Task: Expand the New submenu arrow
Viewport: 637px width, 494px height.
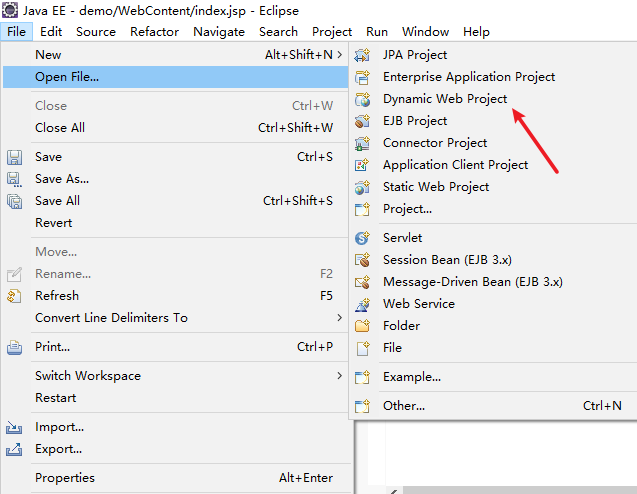Action: tap(340, 54)
